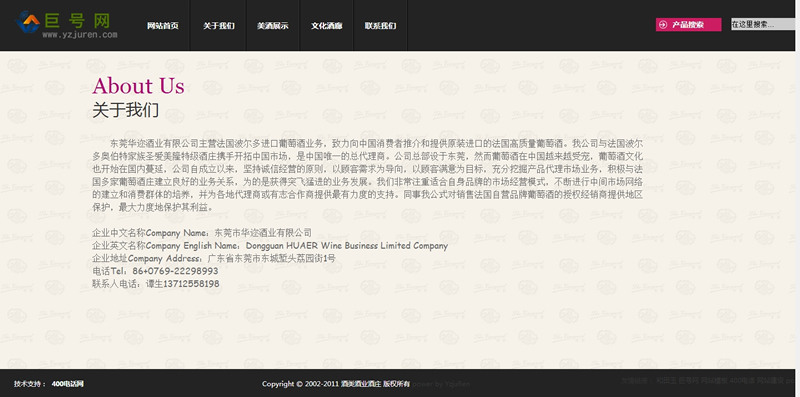The image size is (800, 397).
Task: Open the 联系我们 nav page
Action: point(380,26)
